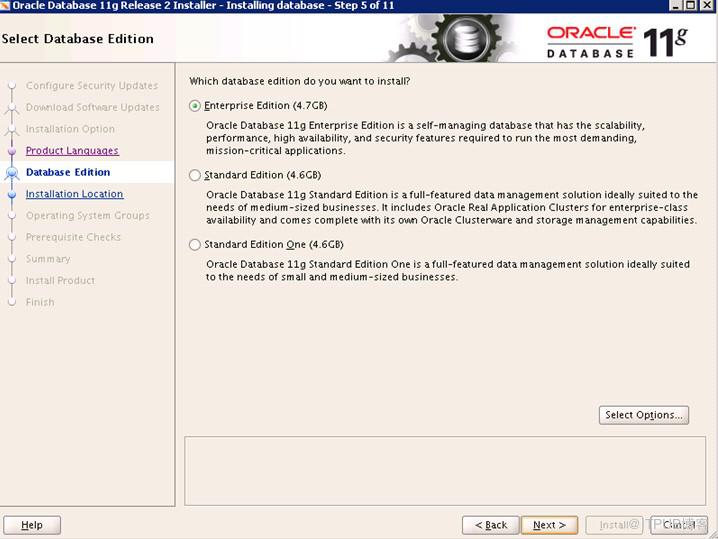Click the Product Languages step bullet
Viewport: 718px width, 539px height.
tap(12, 151)
